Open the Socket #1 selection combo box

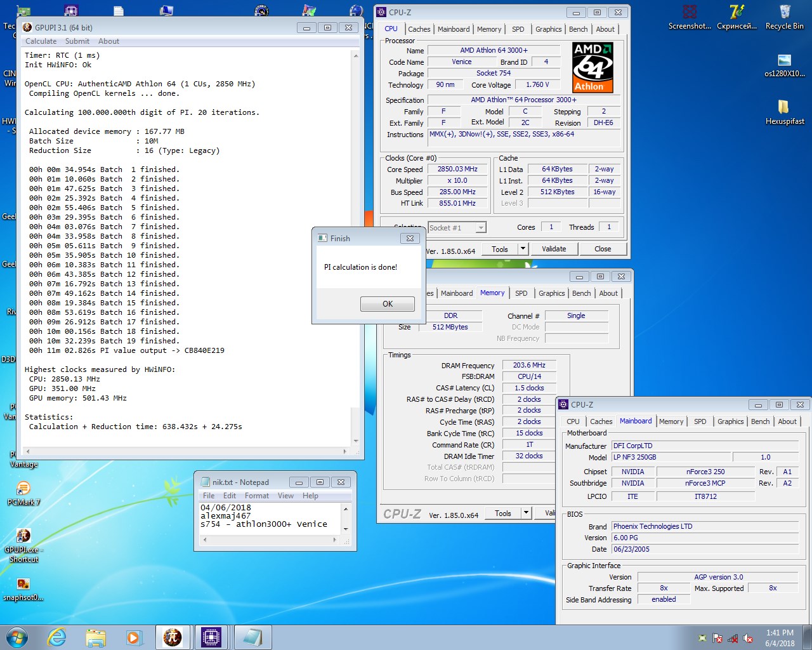tap(457, 227)
